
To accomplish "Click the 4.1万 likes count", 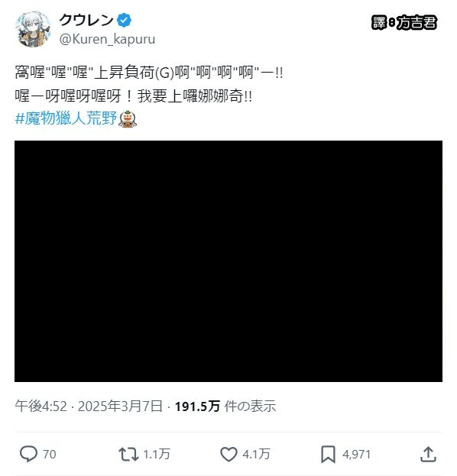I will click(x=256, y=455).
